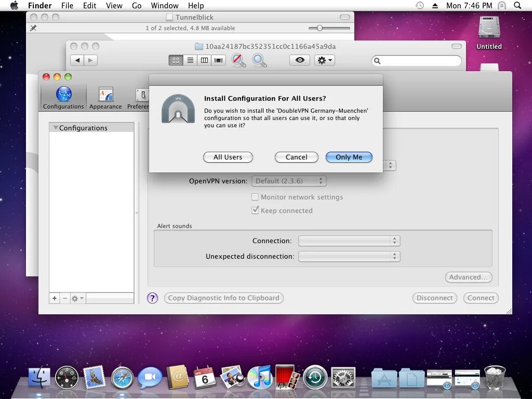Open the Go menu
This screenshot has width=532, height=399.
pyautogui.click(x=137, y=5)
